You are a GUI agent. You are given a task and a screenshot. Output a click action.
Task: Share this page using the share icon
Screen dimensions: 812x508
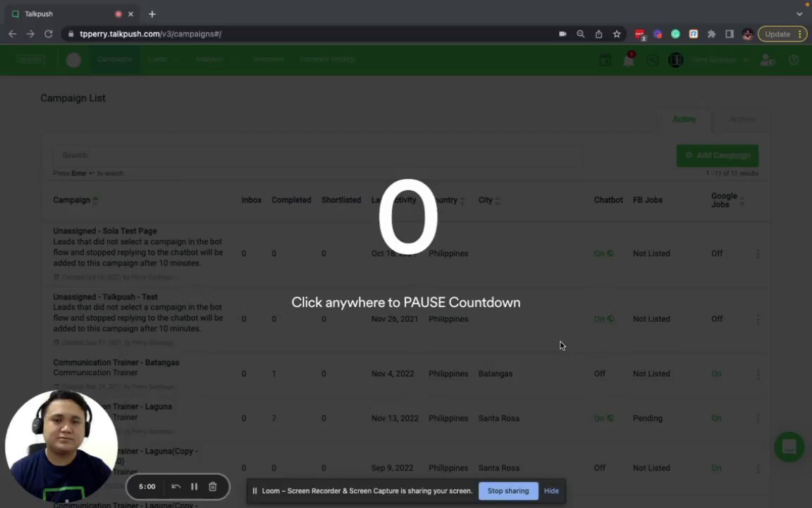tap(598, 34)
